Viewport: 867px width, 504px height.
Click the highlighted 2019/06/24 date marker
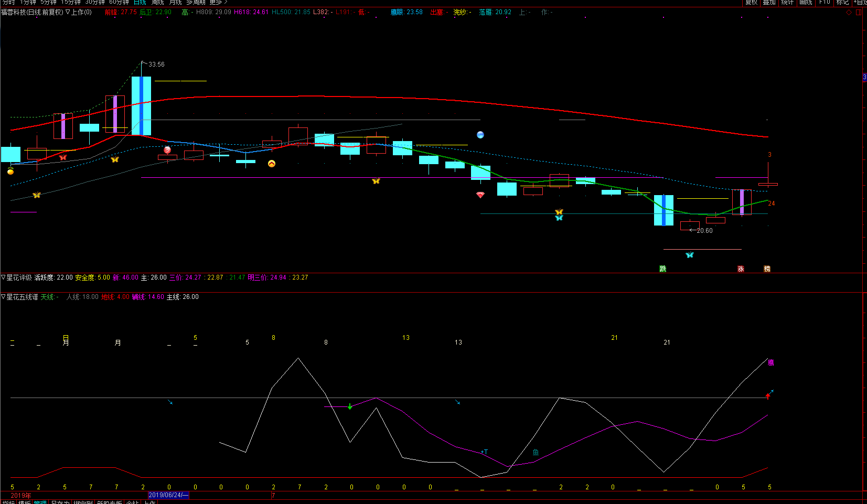[168, 495]
